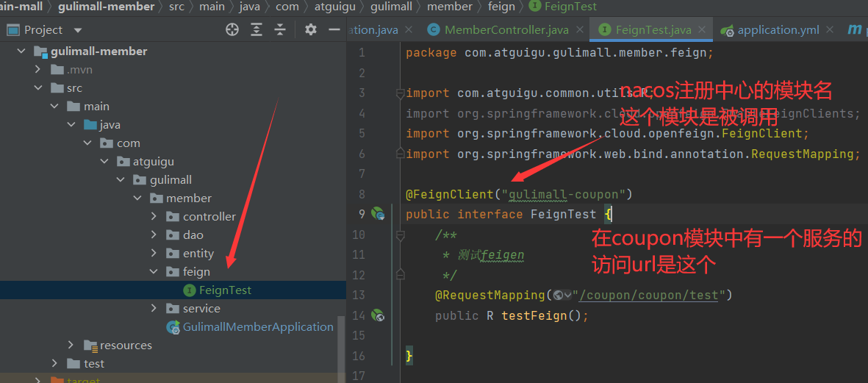This screenshot has width=868, height=383.
Task: Toggle the fold marker at line 6
Action: (x=401, y=154)
